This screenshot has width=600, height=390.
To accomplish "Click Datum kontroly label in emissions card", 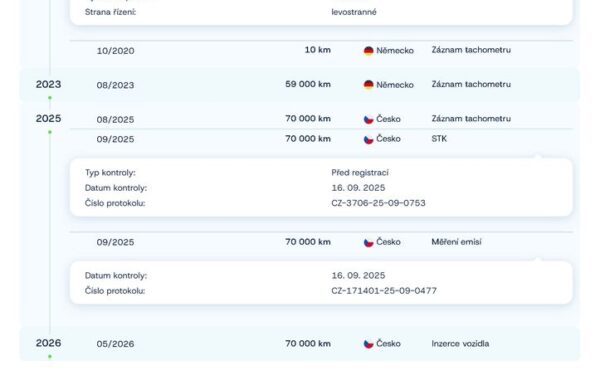I will pyautogui.click(x=116, y=276).
